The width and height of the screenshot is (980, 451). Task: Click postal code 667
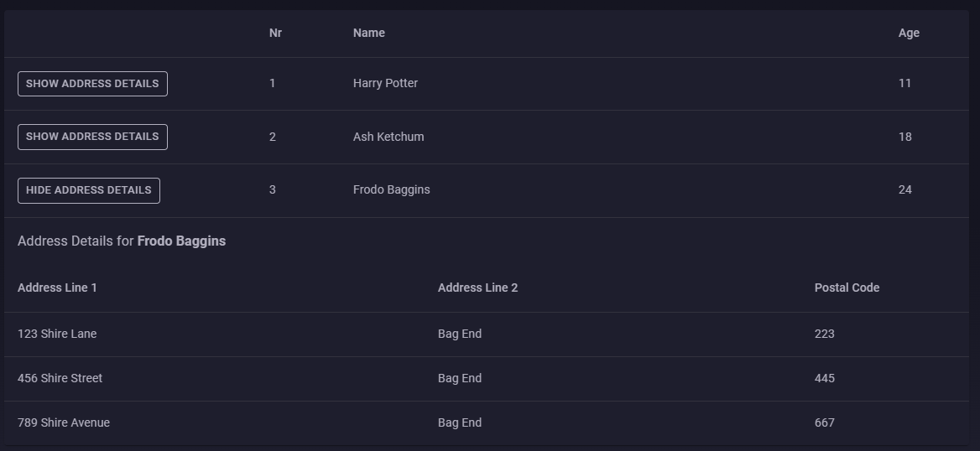[825, 422]
